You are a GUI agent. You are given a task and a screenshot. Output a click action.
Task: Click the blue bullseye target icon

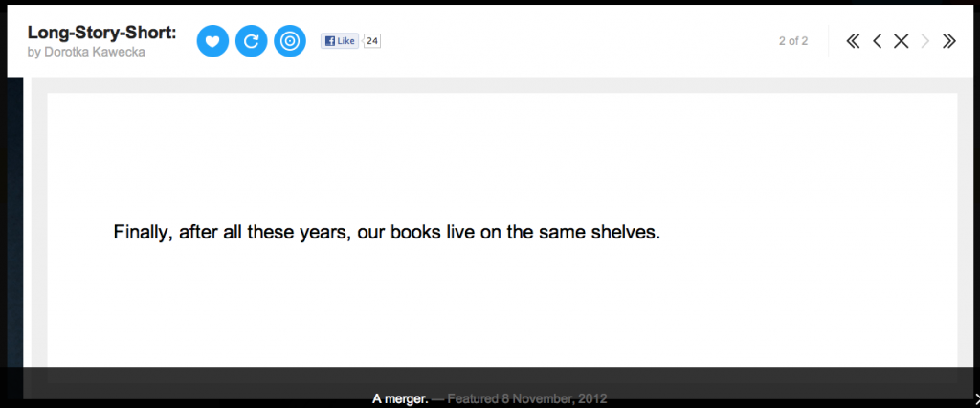(290, 41)
